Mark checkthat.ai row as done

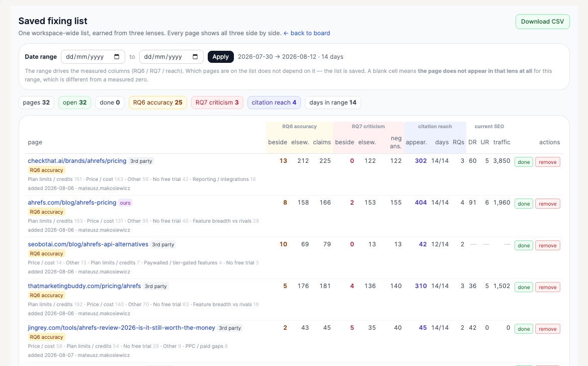524,162
